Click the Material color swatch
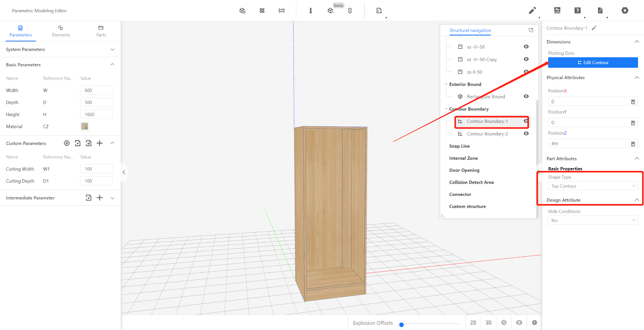Screen dimensions: 644x330 [x=85, y=127]
